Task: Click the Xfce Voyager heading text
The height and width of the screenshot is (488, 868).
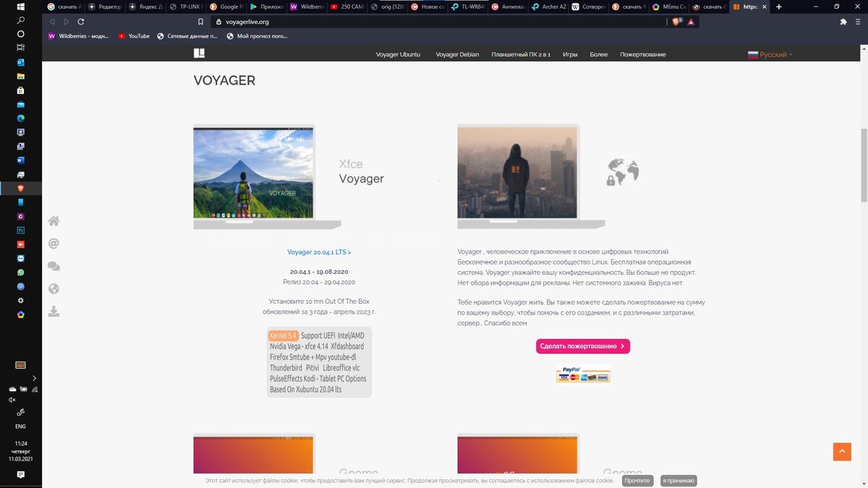Action: point(362,172)
